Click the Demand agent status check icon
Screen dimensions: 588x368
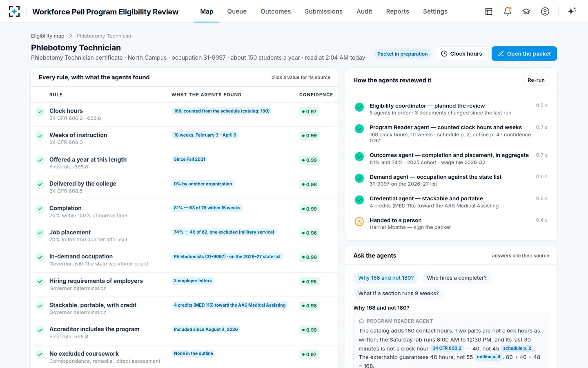click(x=359, y=178)
